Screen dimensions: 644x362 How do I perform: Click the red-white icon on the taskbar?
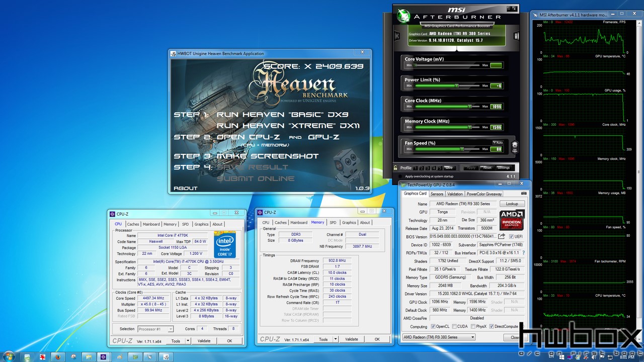click(42, 357)
